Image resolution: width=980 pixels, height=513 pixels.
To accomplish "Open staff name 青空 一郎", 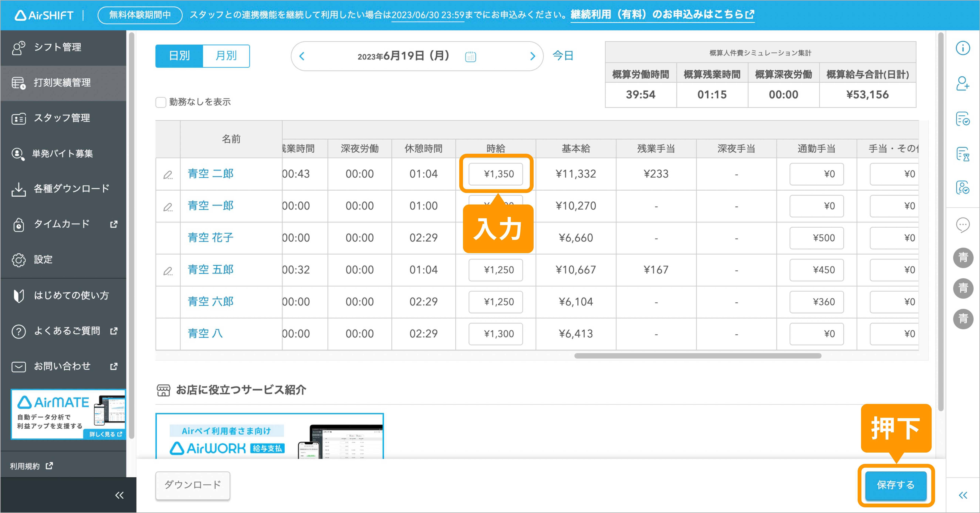I will click(x=210, y=206).
